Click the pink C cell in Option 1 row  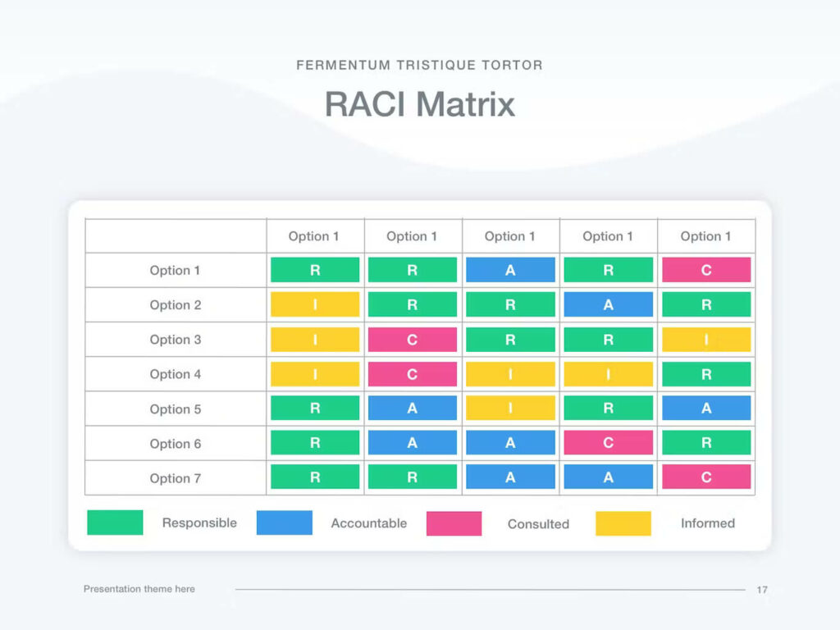[x=705, y=270]
